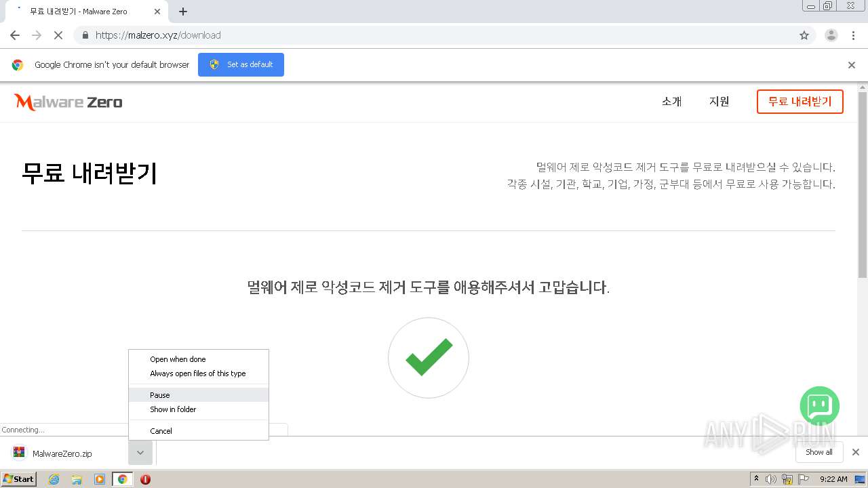Open the red Opera taskbar icon
This screenshot has height=488, width=868.
145,479
